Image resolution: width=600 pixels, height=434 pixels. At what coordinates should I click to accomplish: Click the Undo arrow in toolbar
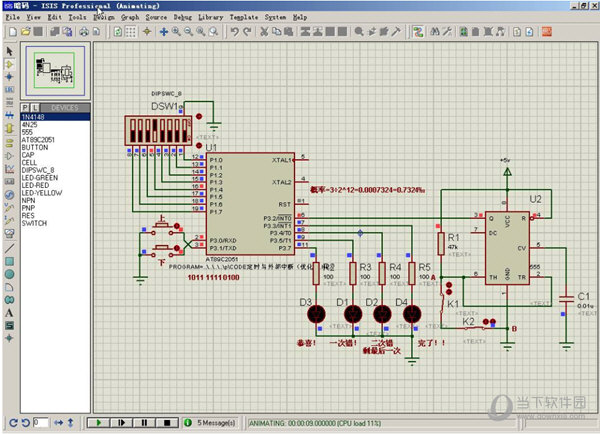point(234,32)
